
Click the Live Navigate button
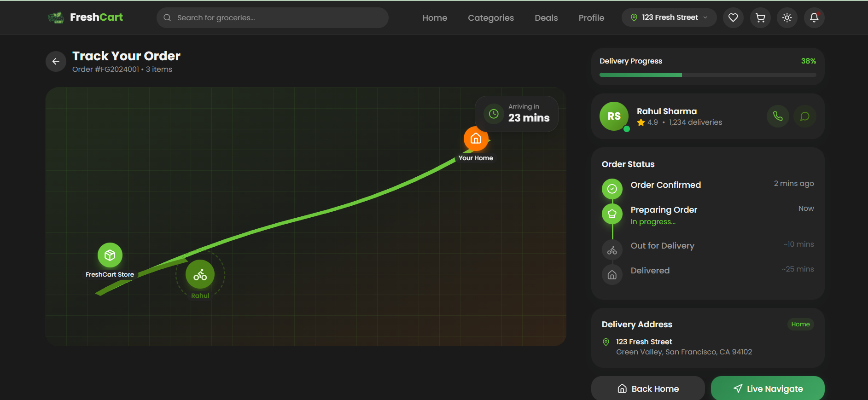click(x=768, y=388)
